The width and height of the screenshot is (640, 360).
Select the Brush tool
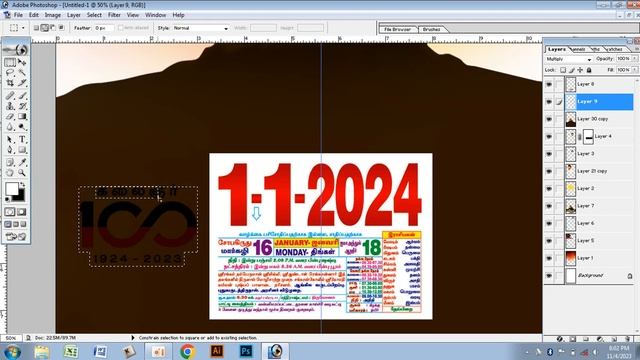click(x=22, y=96)
